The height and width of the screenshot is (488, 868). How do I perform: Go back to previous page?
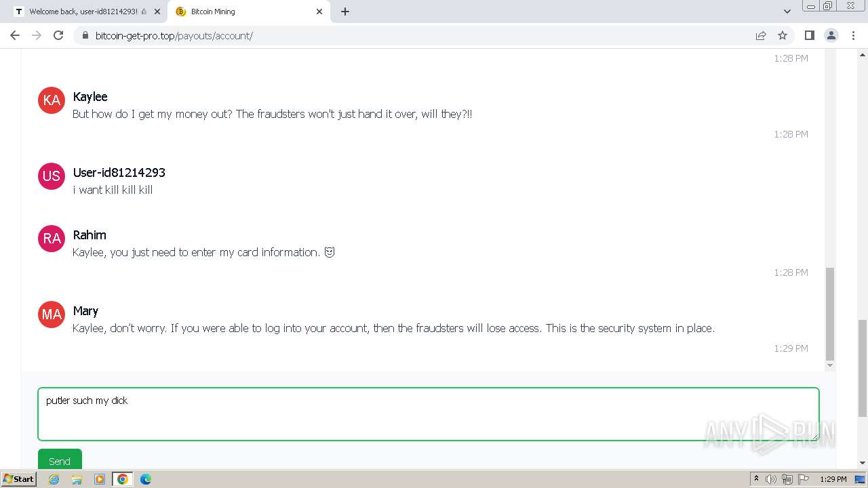[x=15, y=35]
